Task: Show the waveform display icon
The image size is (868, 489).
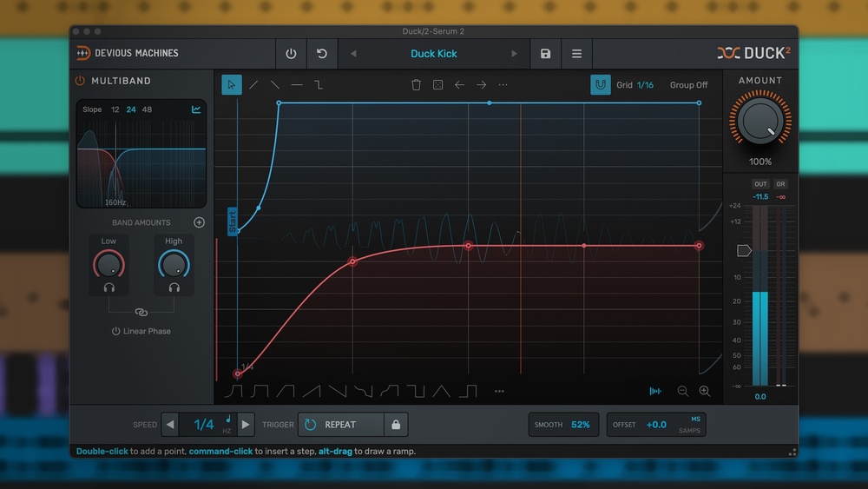Action: [655, 392]
